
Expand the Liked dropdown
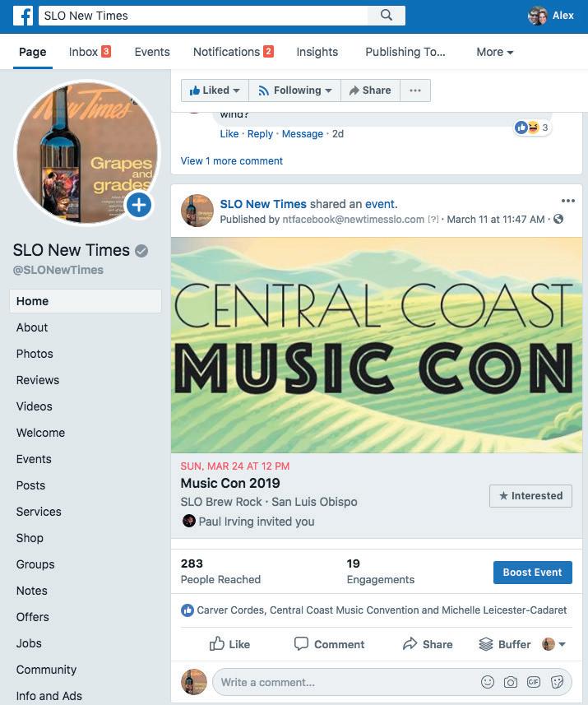click(x=215, y=90)
